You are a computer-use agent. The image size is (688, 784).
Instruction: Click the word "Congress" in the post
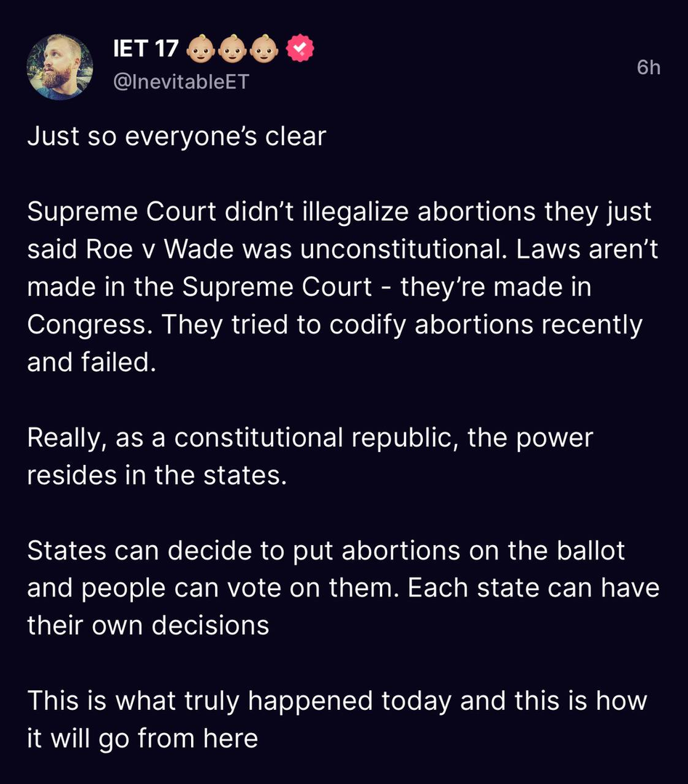click(89, 324)
